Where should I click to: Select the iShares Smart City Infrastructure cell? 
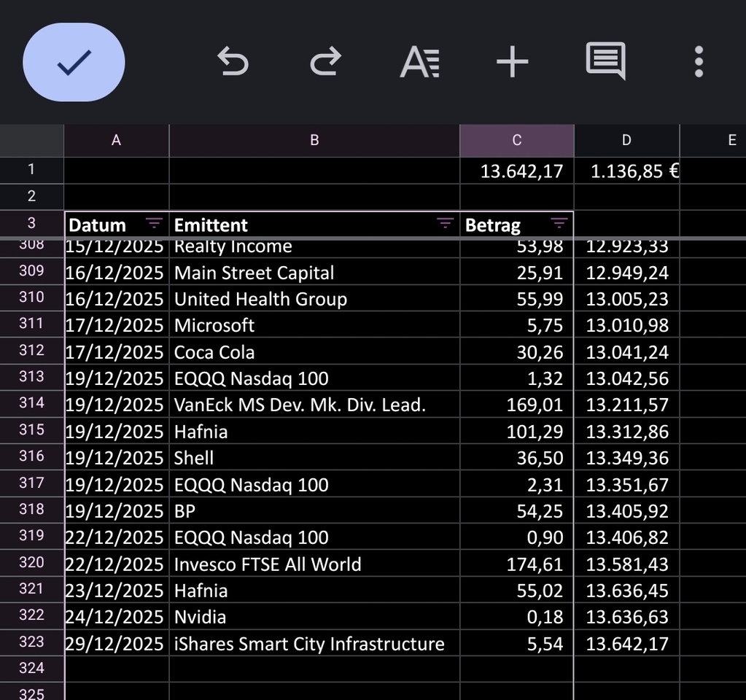pyautogui.click(x=314, y=644)
